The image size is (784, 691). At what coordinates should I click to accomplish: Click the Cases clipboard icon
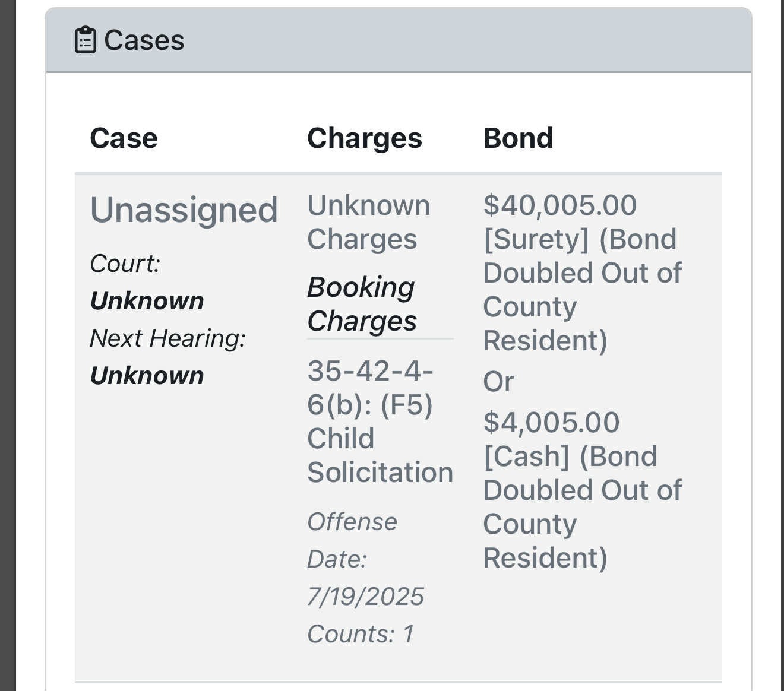(x=85, y=40)
